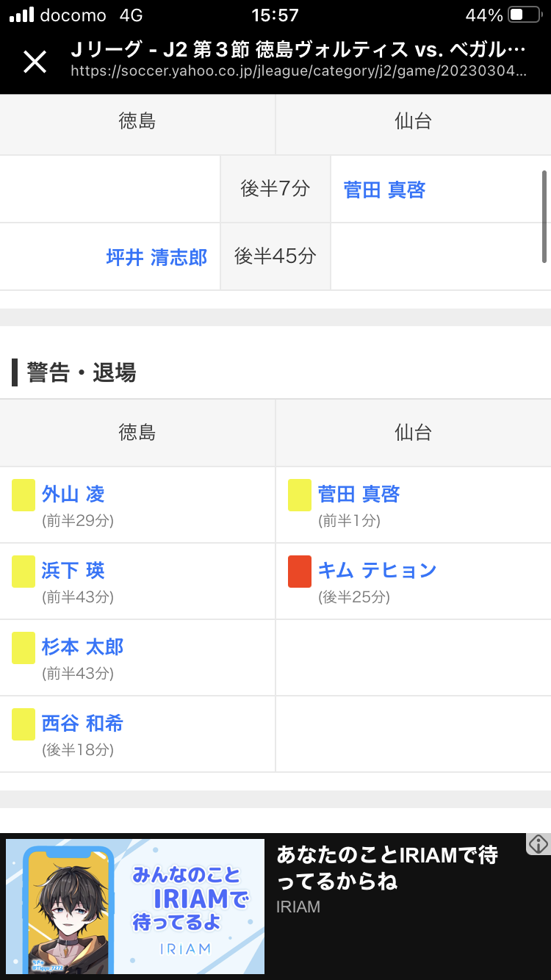The image size is (551, 980).
Task: Tap yellow card icon beside 西谷 和希
Action: [24, 724]
